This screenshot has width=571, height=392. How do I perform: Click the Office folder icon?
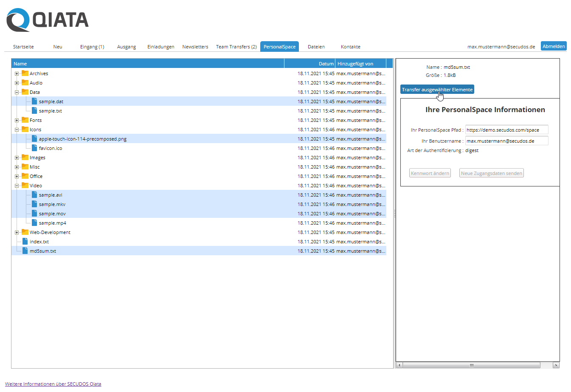pos(25,176)
